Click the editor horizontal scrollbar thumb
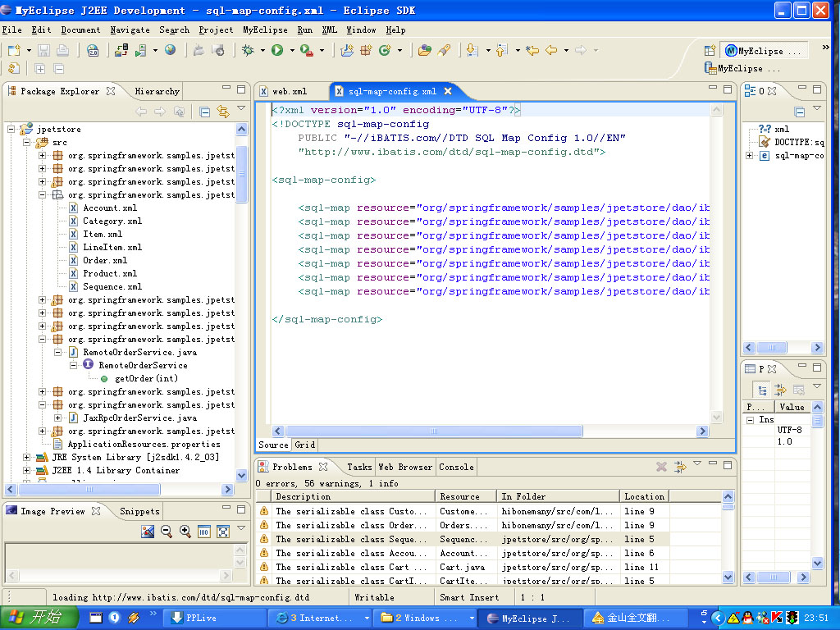Viewport: 840px width, 630px height. pyautogui.click(x=434, y=431)
